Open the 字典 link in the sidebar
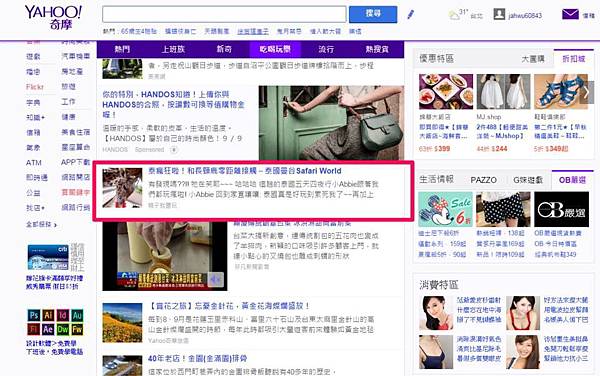The height and width of the screenshot is (376, 600). tap(33, 103)
